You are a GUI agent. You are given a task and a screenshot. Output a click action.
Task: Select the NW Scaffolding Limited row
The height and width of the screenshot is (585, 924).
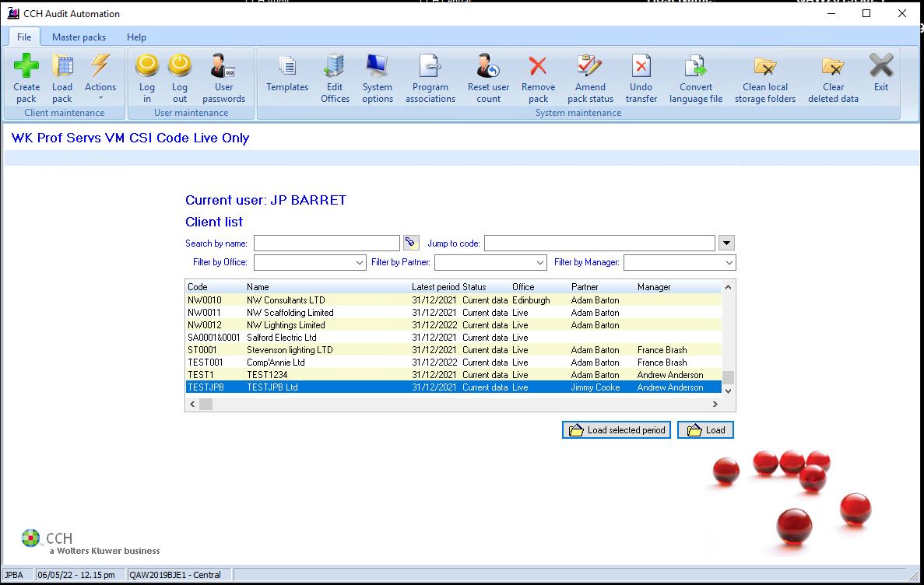point(453,312)
